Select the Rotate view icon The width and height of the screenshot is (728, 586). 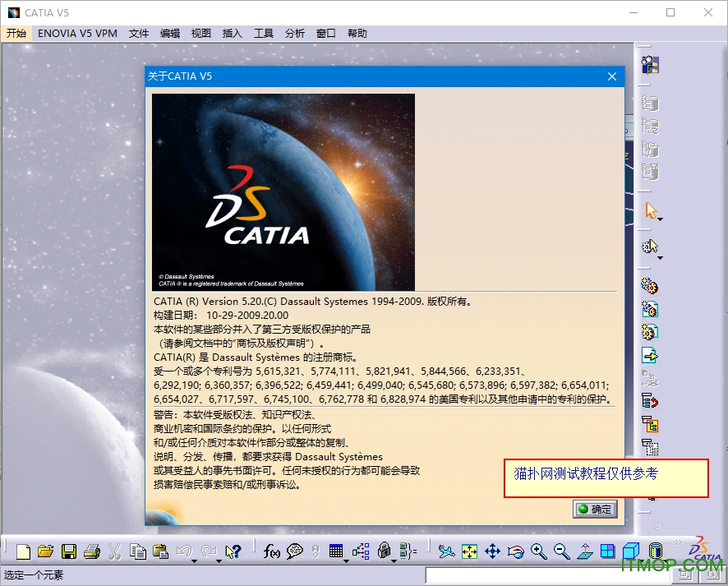tap(514, 551)
